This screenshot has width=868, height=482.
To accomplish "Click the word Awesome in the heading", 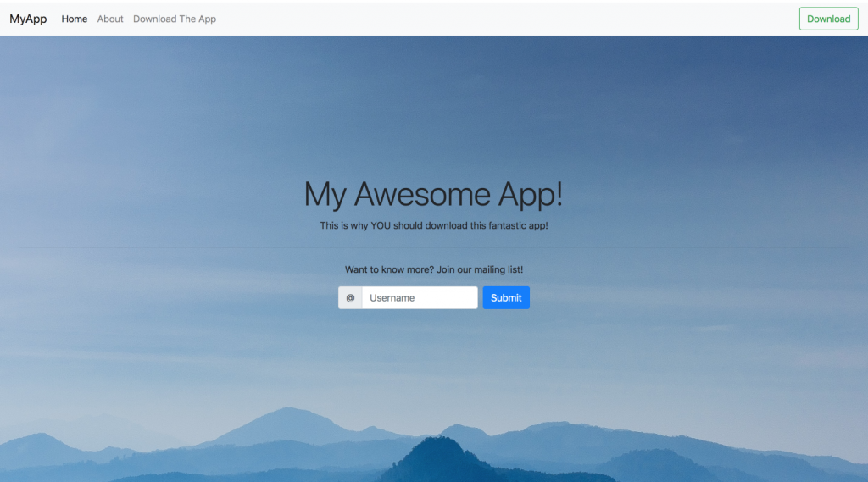I will [x=422, y=195].
